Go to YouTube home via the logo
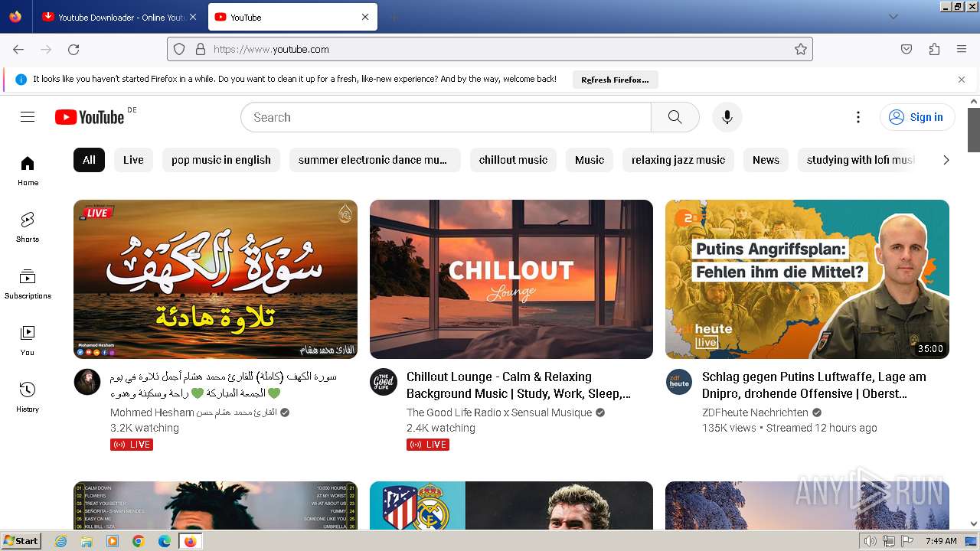 (90, 117)
